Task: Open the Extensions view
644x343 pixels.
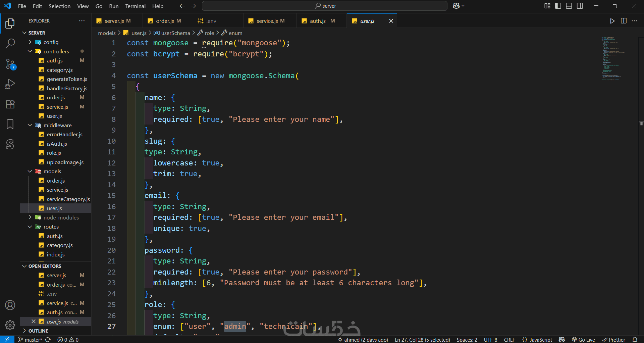Action: [10, 104]
